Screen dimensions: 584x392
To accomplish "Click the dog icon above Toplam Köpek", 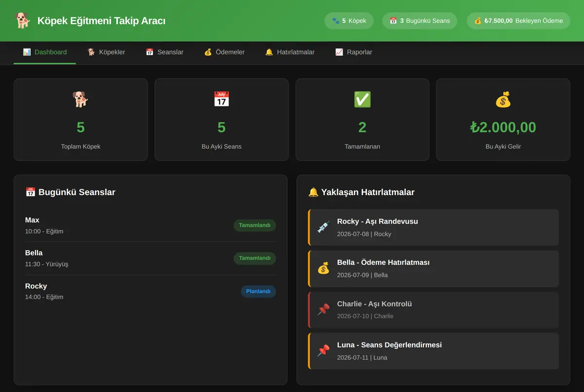I will [x=81, y=100].
